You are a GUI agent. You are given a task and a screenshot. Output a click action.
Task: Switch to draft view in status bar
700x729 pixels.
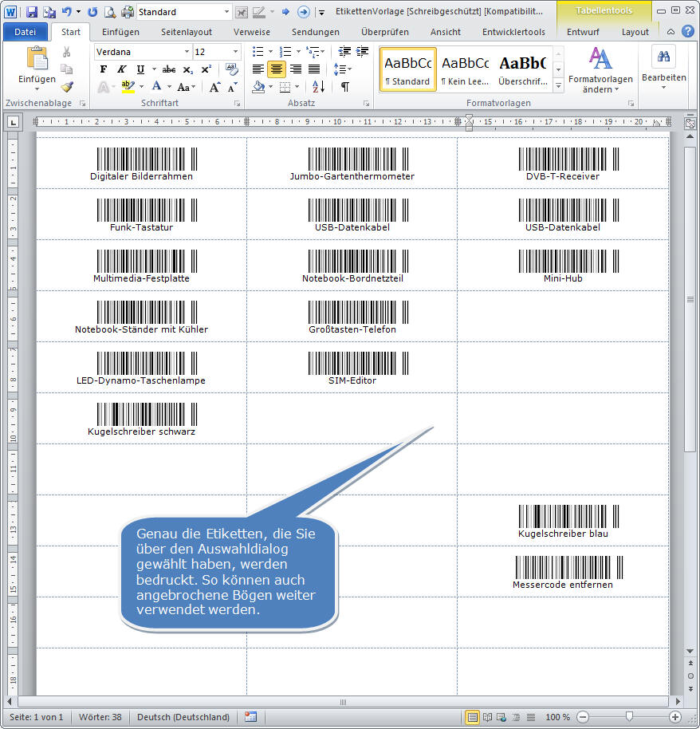[x=531, y=717]
